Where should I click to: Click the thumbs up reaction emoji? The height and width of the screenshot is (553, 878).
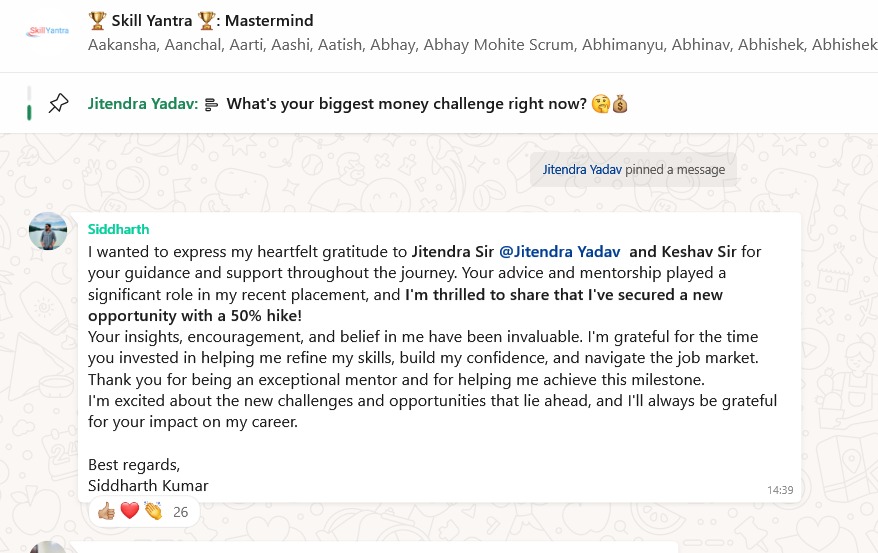pos(106,512)
